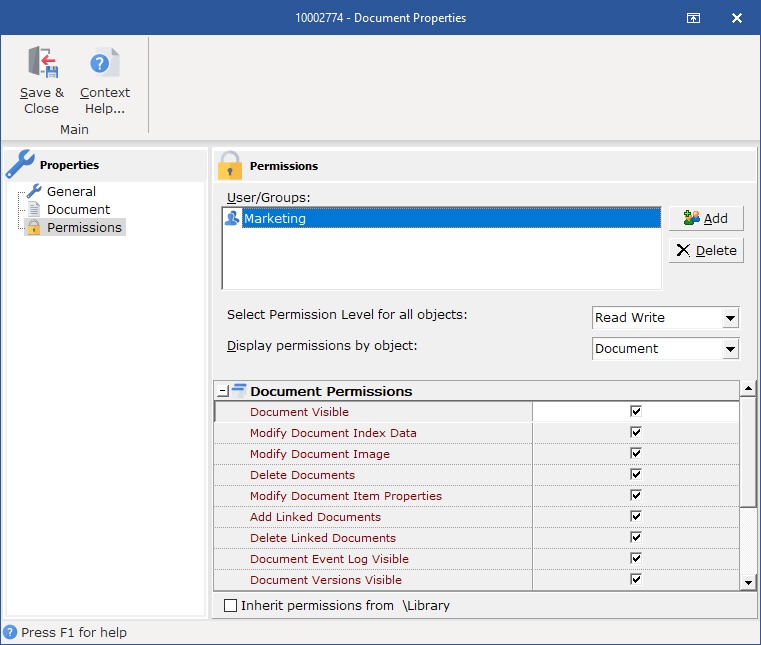Toggle the Delete Documents checkbox
The image size is (761, 645).
pyautogui.click(x=635, y=474)
